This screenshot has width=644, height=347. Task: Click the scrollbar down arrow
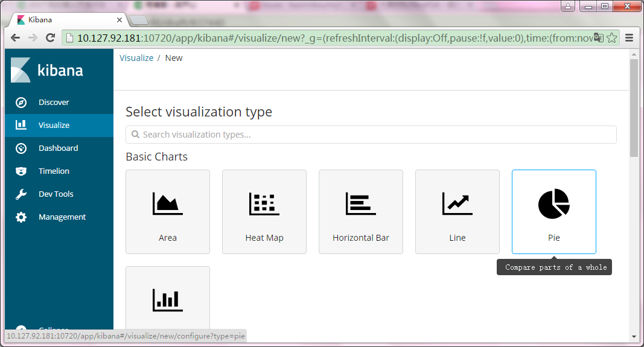point(634,337)
